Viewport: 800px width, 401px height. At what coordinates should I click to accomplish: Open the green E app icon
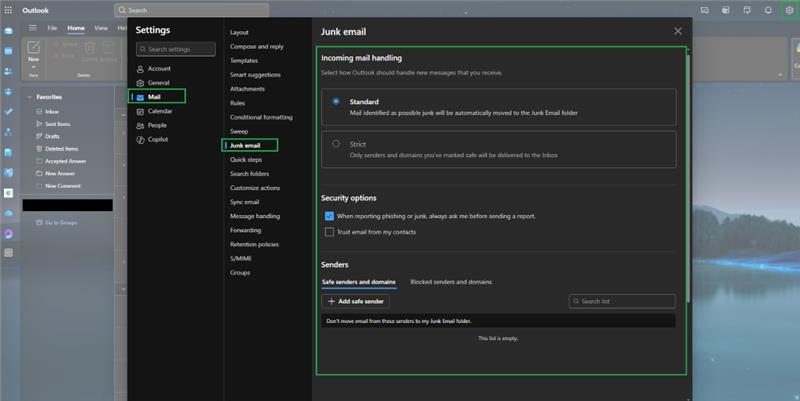coord(8,193)
